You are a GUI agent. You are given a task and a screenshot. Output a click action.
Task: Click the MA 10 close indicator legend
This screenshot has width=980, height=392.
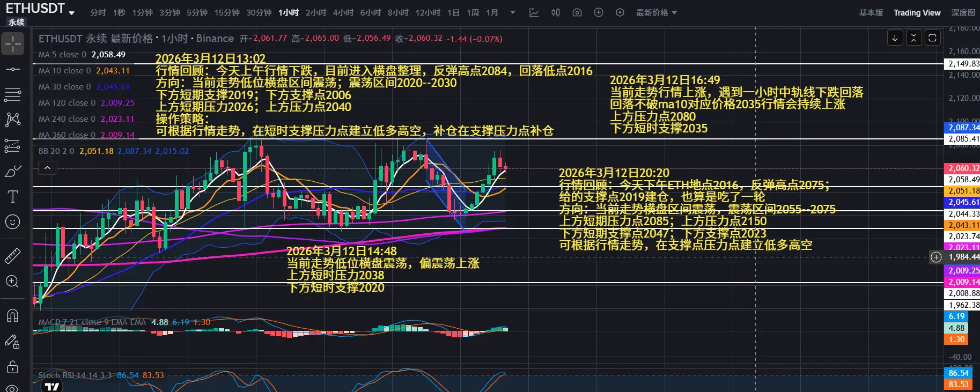pyautogui.click(x=84, y=71)
